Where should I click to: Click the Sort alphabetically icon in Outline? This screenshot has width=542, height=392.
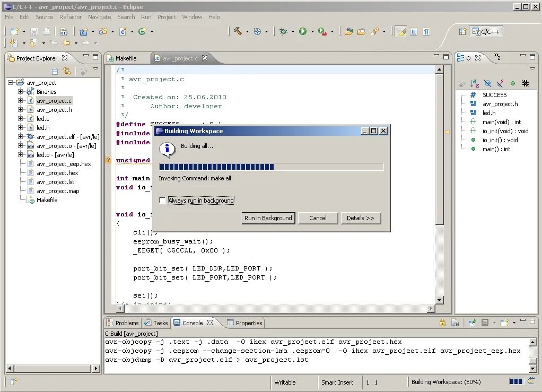[x=475, y=83]
